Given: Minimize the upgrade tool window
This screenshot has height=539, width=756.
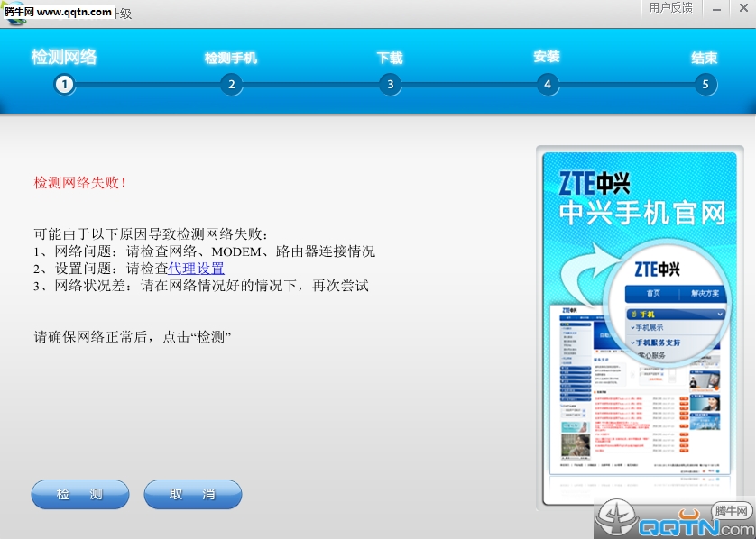Looking at the screenshot, I should pos(717,9).
